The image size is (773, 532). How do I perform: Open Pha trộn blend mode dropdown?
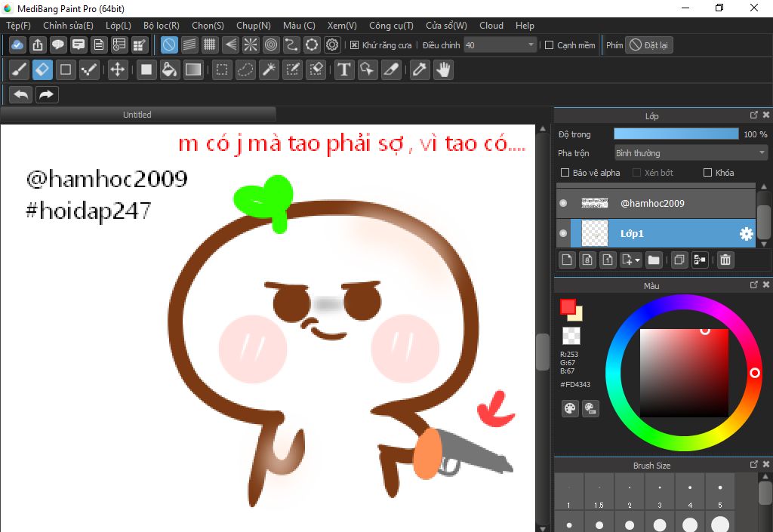tap(691, 153)
